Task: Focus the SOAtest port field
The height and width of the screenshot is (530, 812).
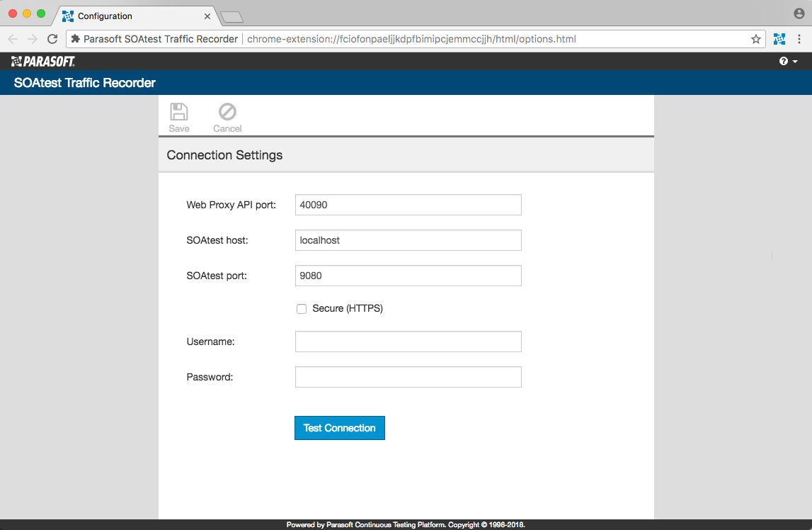Action: (x=408, y=276)
